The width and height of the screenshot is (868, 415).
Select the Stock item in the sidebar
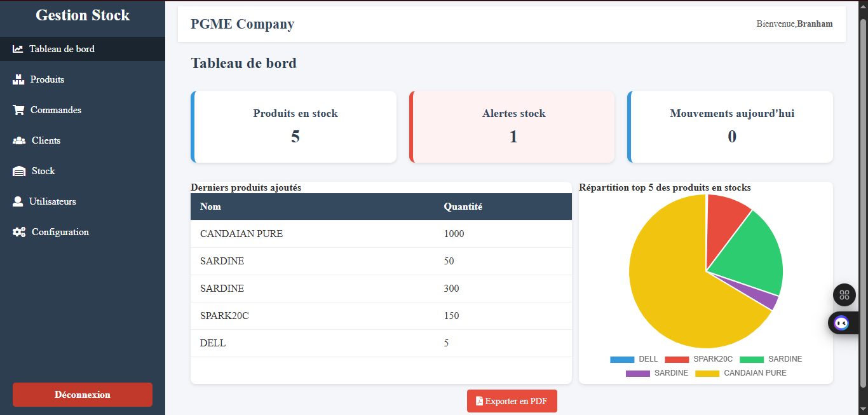46,170
